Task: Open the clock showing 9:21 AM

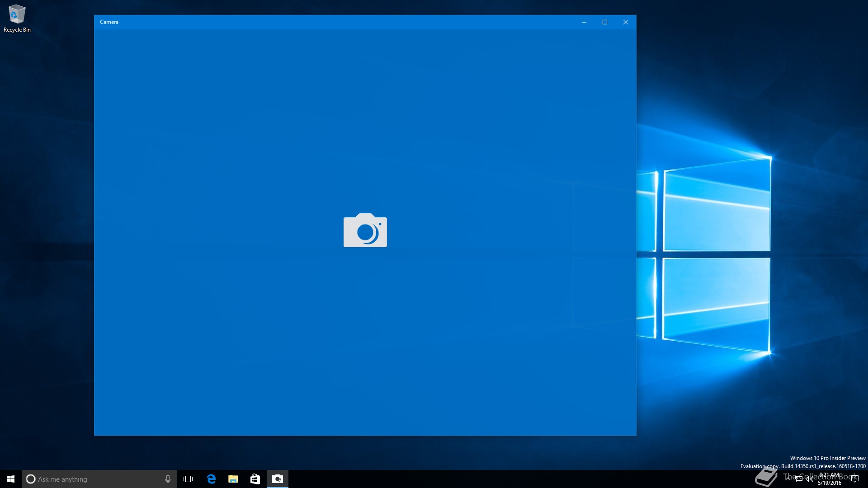Action: point(830,479)
